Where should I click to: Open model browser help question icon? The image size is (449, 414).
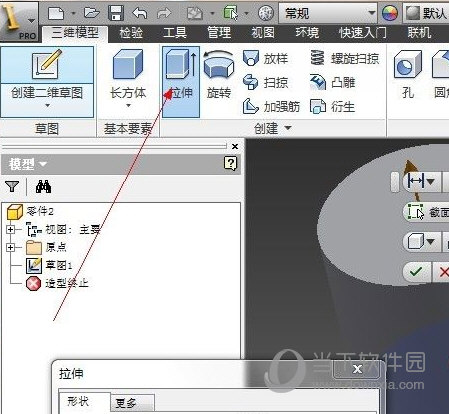tap(230, 163)
